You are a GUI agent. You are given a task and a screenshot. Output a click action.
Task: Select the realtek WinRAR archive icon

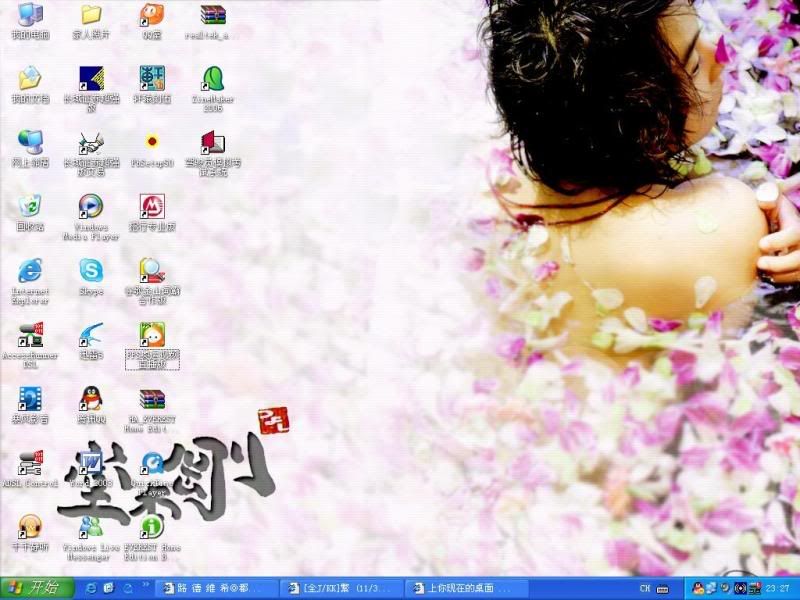[213, 15]
